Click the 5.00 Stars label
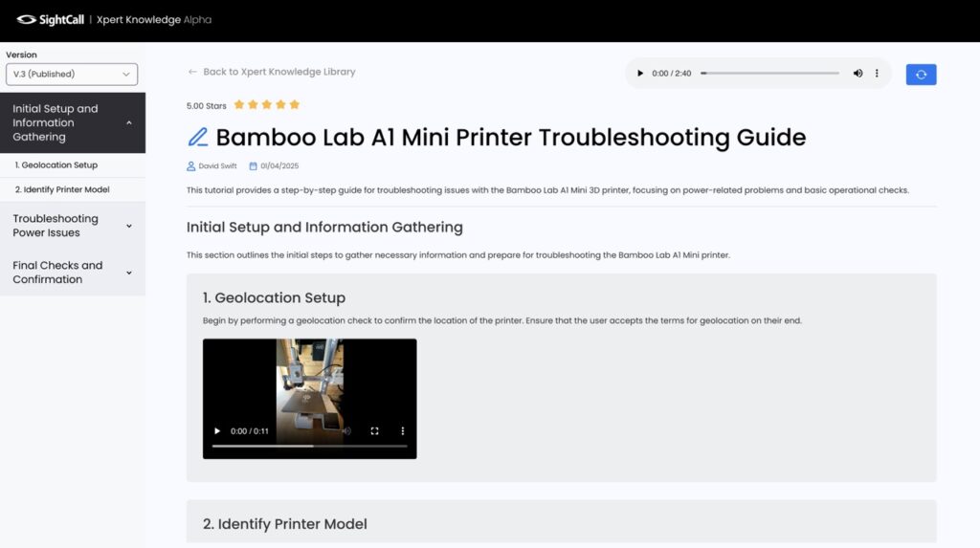The image size is (980, 548). click(x=207, y=106)
